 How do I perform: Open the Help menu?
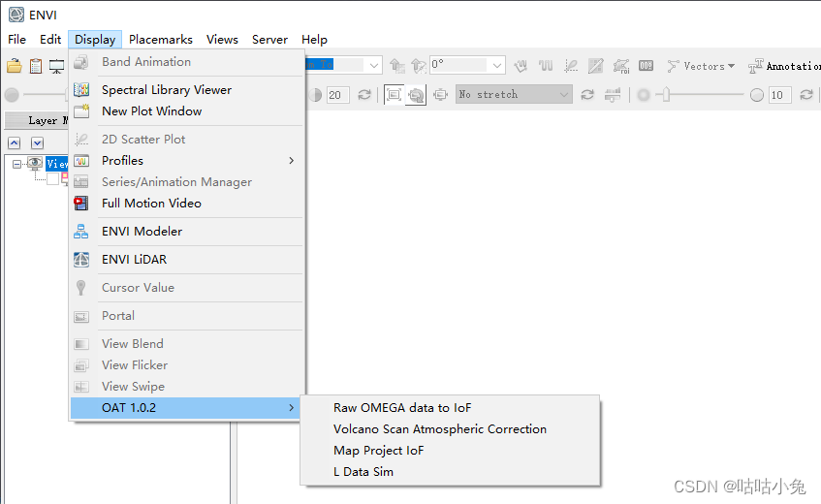(x=314, y=40)
